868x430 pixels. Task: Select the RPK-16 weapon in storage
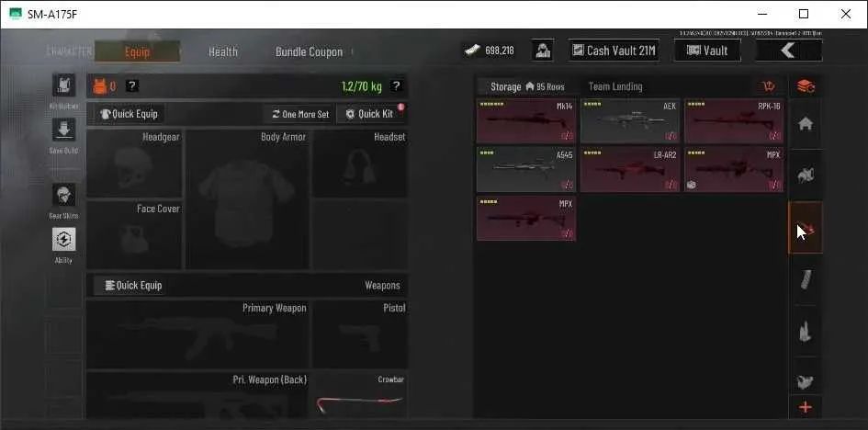[734, 120]
